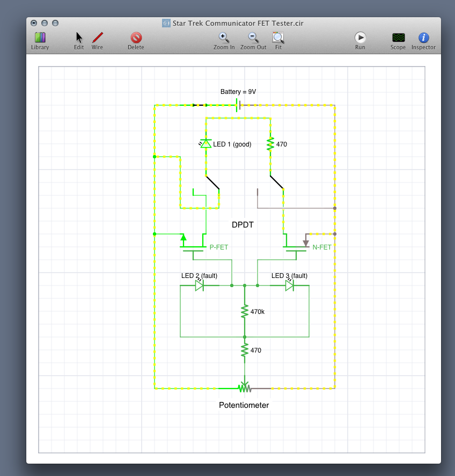Screen dimensions: 455x476
Task: Click the 'N-FET' label
Action: (x=322, y=247)
